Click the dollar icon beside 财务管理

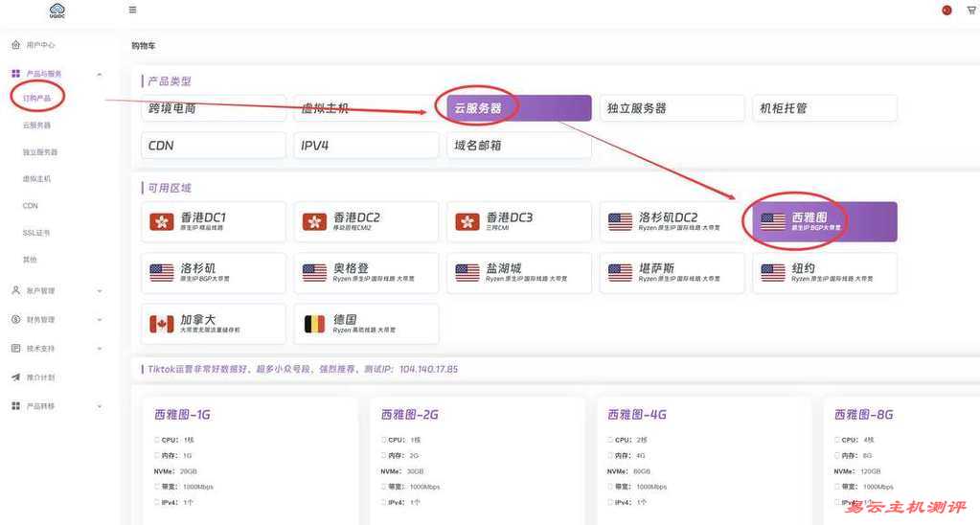coord(15,319)
